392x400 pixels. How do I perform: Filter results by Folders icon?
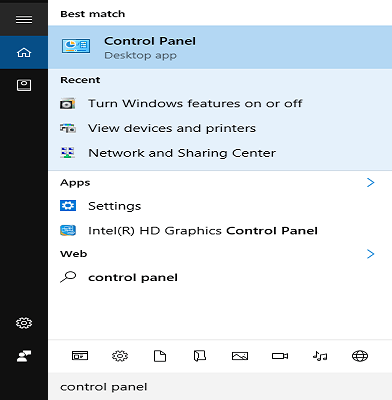200,356
